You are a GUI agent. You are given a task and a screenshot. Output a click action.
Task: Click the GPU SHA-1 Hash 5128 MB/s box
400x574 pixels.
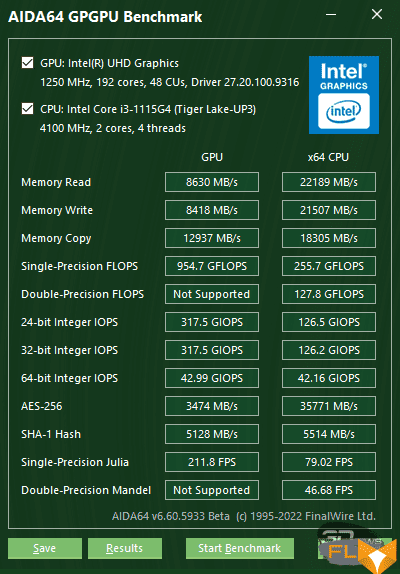click(x=212, y=434)
